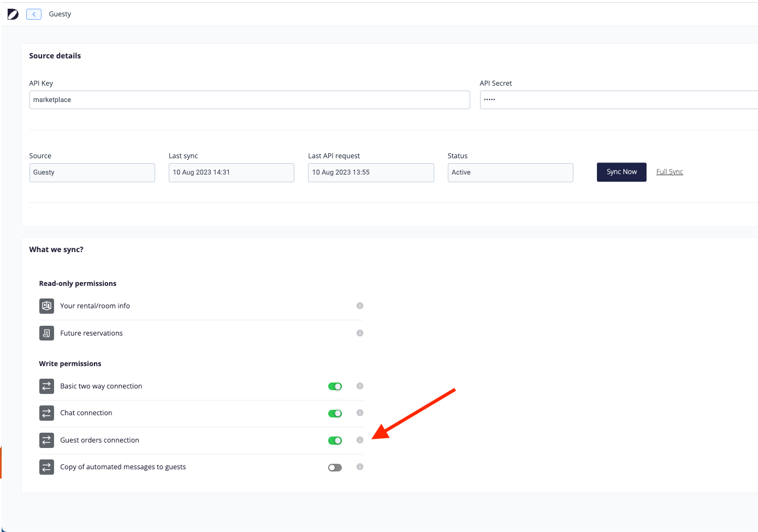Click the company logo in the top-left corner
The width and height of the screenshot is (758, 532).
tap(13, 14)
